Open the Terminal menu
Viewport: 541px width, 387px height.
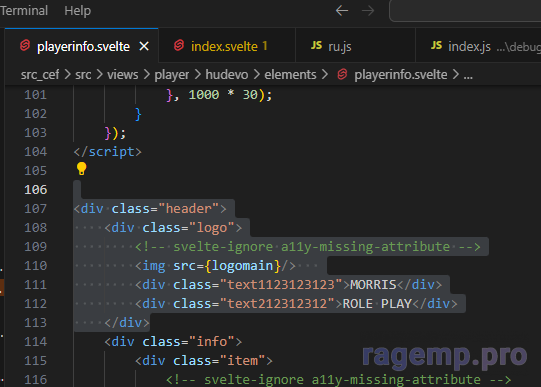pos(23,11)
